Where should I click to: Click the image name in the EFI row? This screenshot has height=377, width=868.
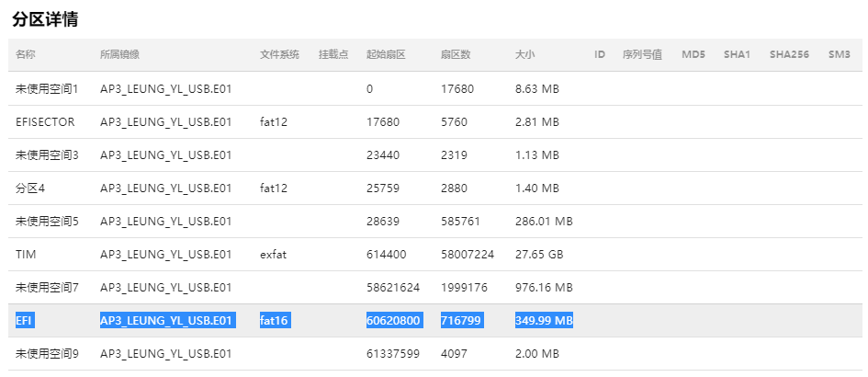click(x=168, y=320)
